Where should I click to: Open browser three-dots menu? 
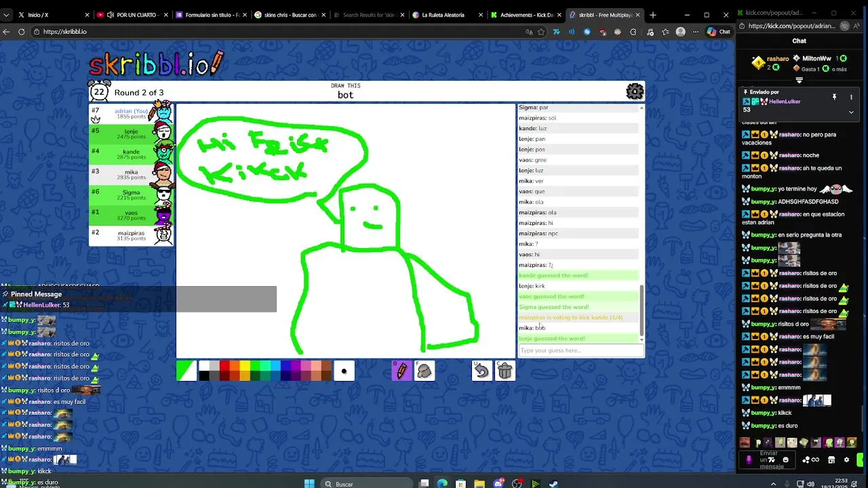[x=695, y=32]
